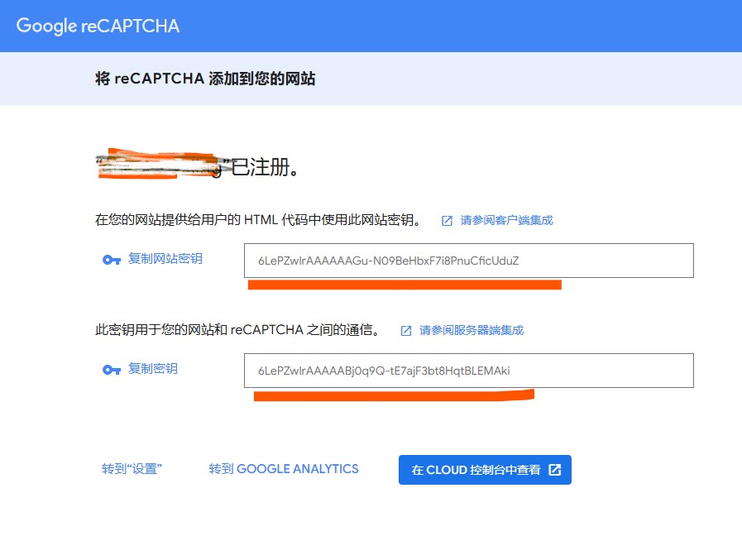
Task: Select the site key field starting 6LePZwIrAAAAAAGu
Action: pos(468,261)
